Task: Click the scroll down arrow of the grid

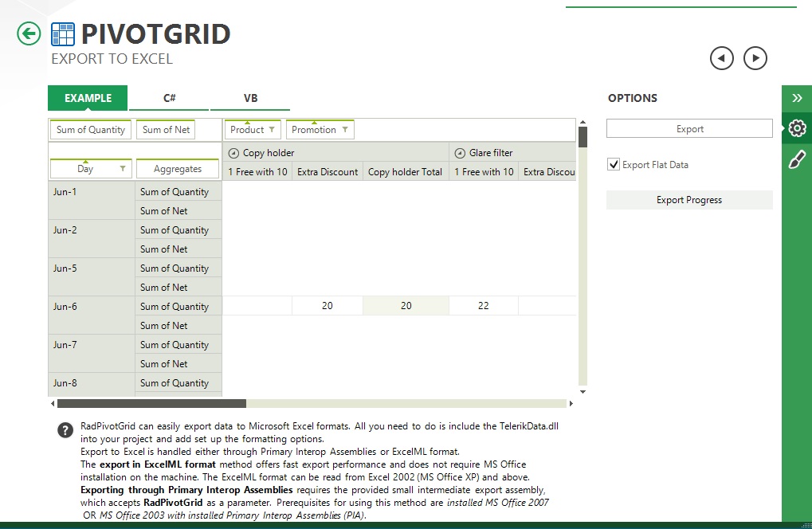Action: [583, 392]
